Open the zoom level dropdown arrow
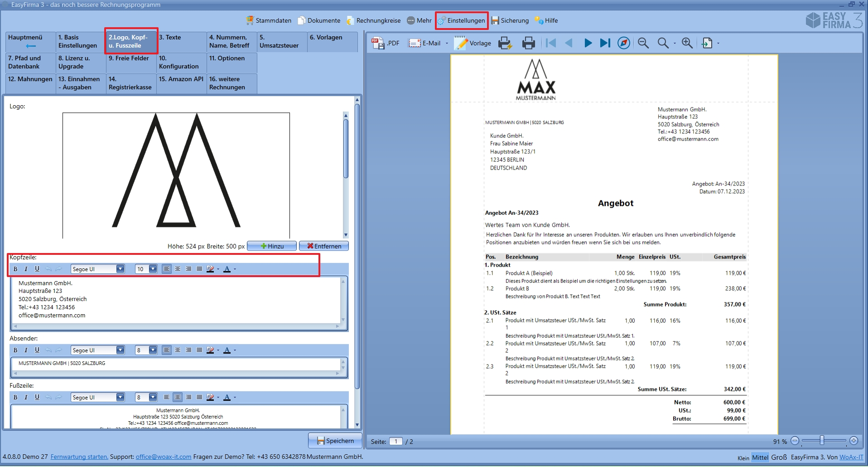 coord(675,44)
